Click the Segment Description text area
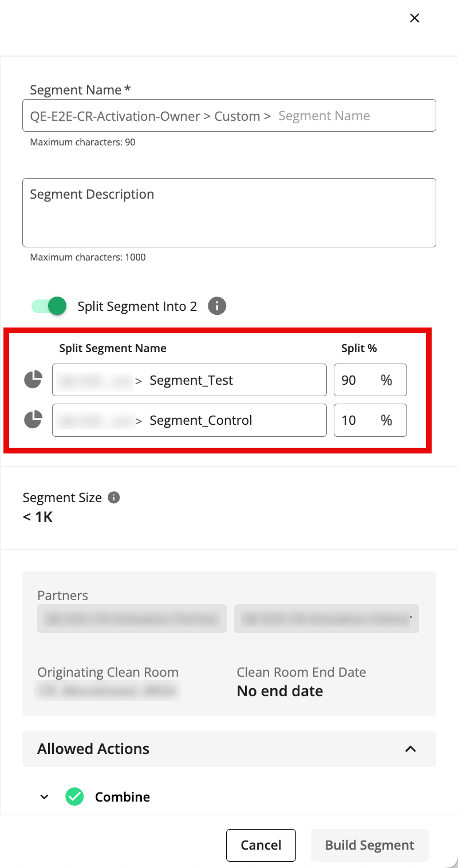 (x=229, y=213)
